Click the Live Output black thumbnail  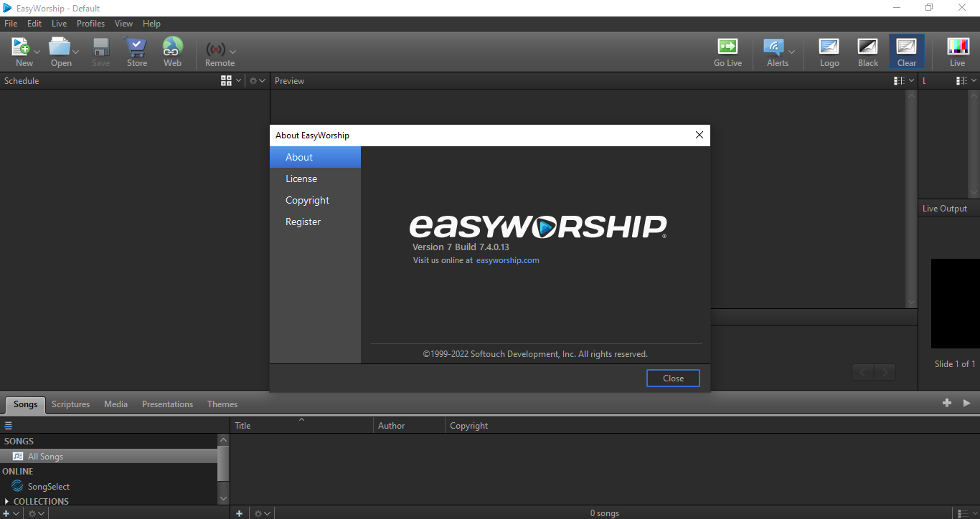(955, 303)
